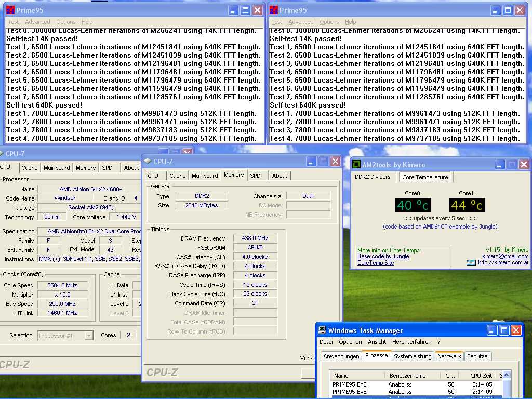Image resolution: width=532 pixels, height=399 pixels.
Task: Click the Core1 temperature reading 44 °C
Action: click(x=467, y=205)
